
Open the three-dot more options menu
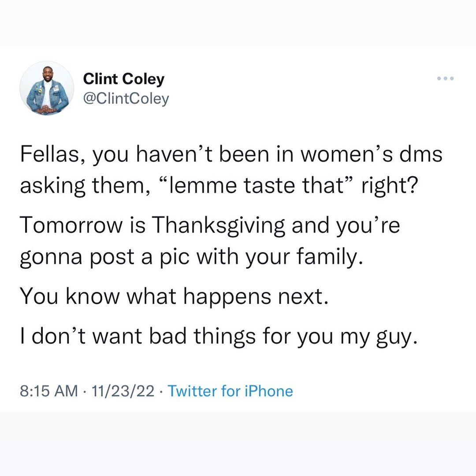click(445, 79)
